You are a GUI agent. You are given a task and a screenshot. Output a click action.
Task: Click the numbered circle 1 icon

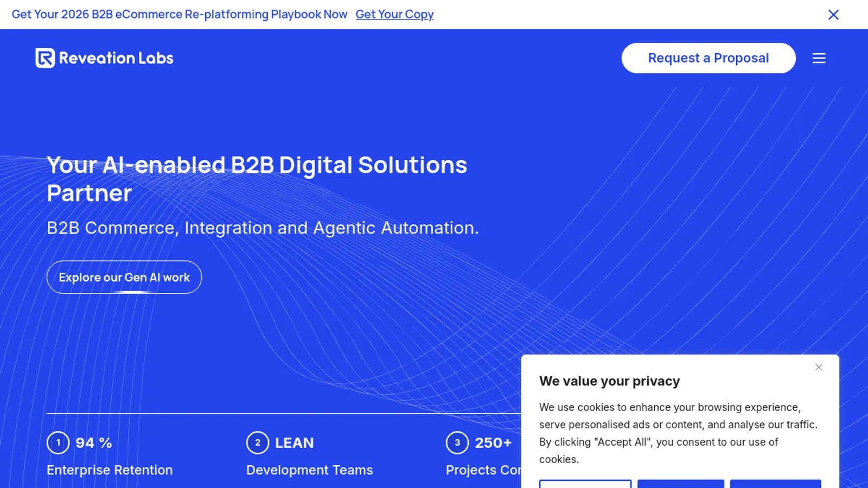pos(58,442)
